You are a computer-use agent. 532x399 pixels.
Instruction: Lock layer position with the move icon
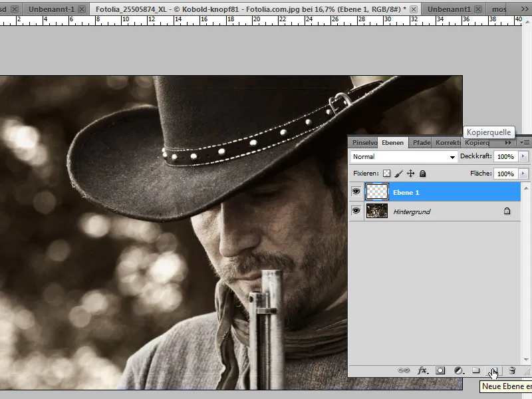[410, 174]
